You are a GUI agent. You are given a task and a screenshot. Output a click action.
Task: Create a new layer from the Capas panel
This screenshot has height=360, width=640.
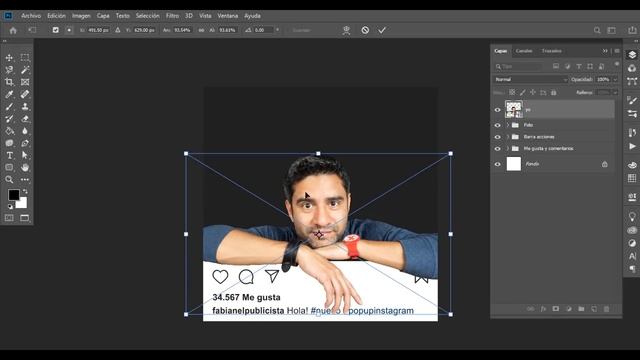(x=594, y=309)
